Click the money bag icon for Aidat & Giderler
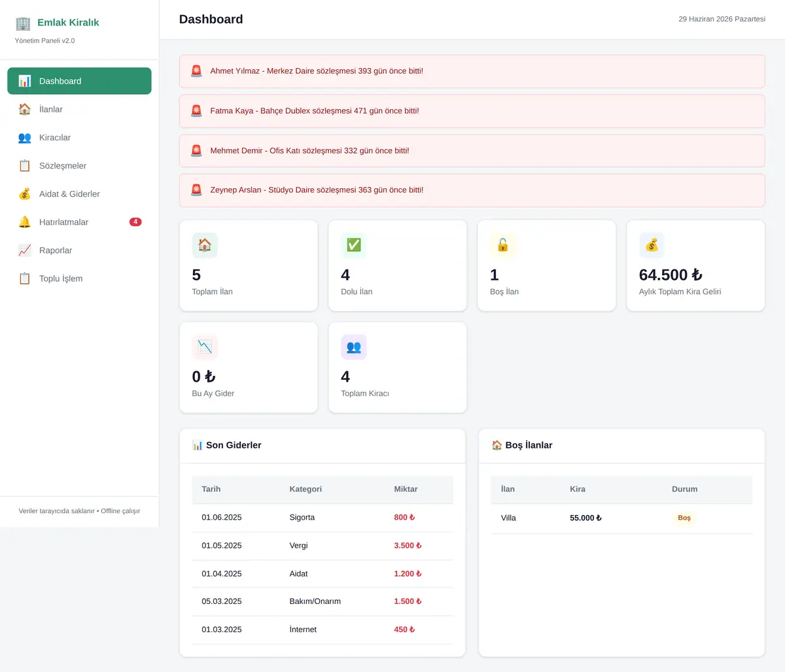The height and width of the screenshot is (672, 785). [25, 194]
